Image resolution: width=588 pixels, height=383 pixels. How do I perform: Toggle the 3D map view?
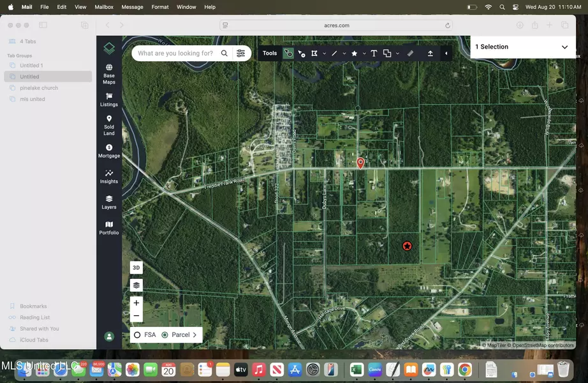(136, 267)
